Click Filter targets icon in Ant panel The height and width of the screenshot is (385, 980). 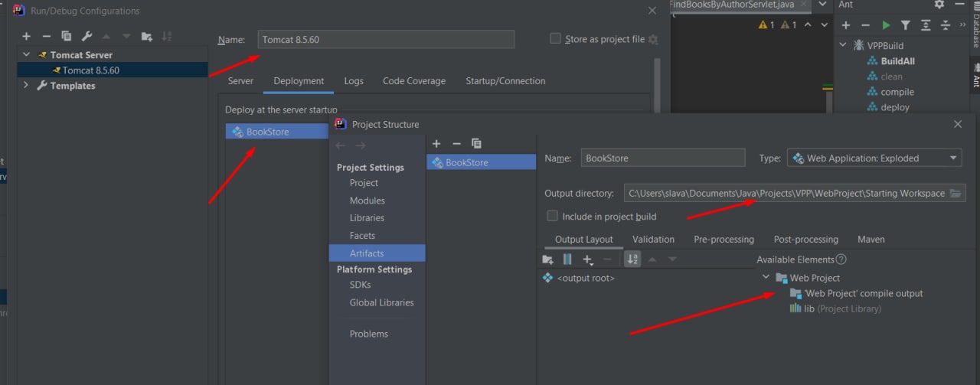pyautogui.click(x=906, y=25)
